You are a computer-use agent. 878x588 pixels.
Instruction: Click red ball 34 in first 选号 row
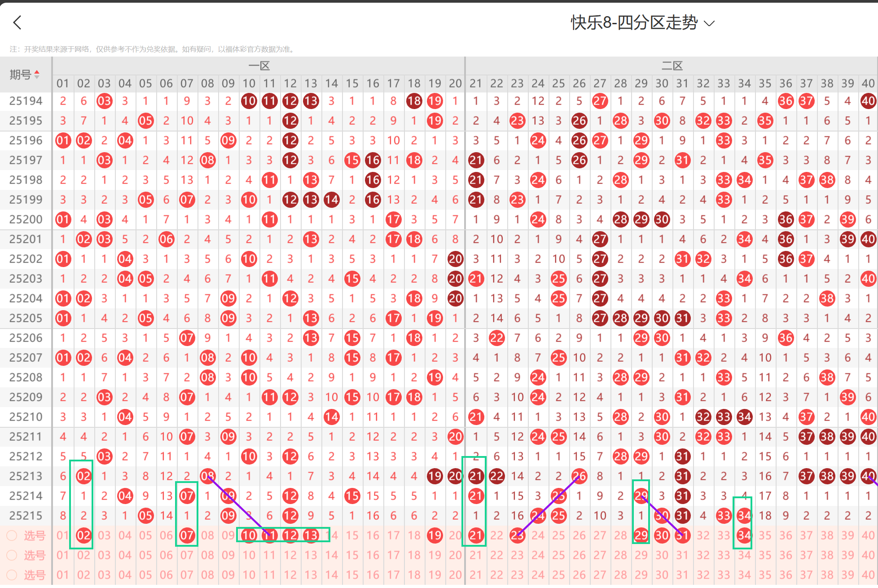pos(744,535)
